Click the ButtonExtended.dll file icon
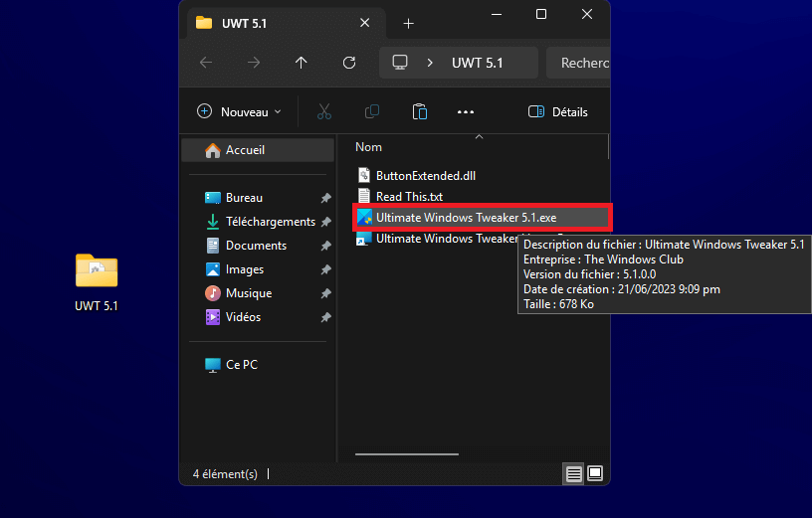The image size is (812, 519). click(364, 175)
